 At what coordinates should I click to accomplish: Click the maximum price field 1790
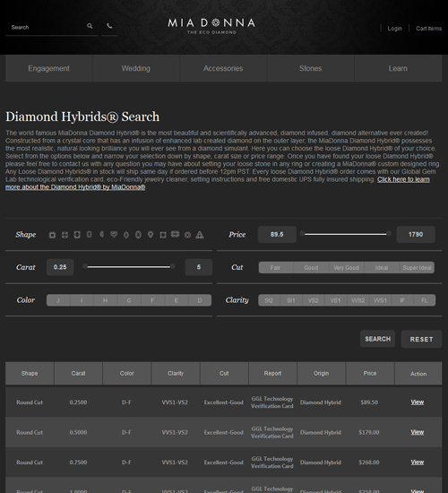[x=416, y=234]
